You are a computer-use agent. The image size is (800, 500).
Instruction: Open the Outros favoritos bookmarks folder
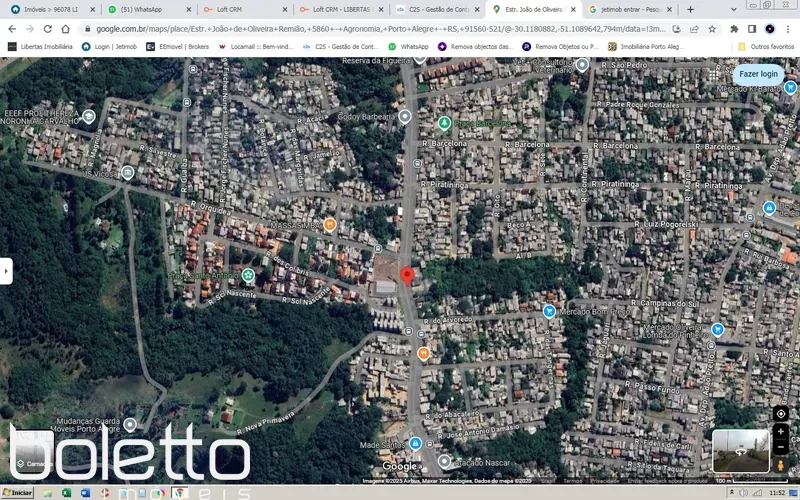pyautogui.click(x=766, y=46)
